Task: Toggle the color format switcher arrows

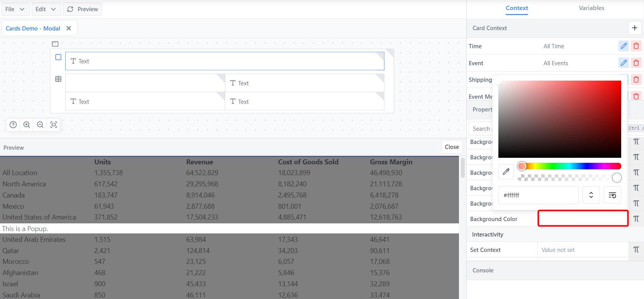Action: pyautogui.click(x=591, y=195)
